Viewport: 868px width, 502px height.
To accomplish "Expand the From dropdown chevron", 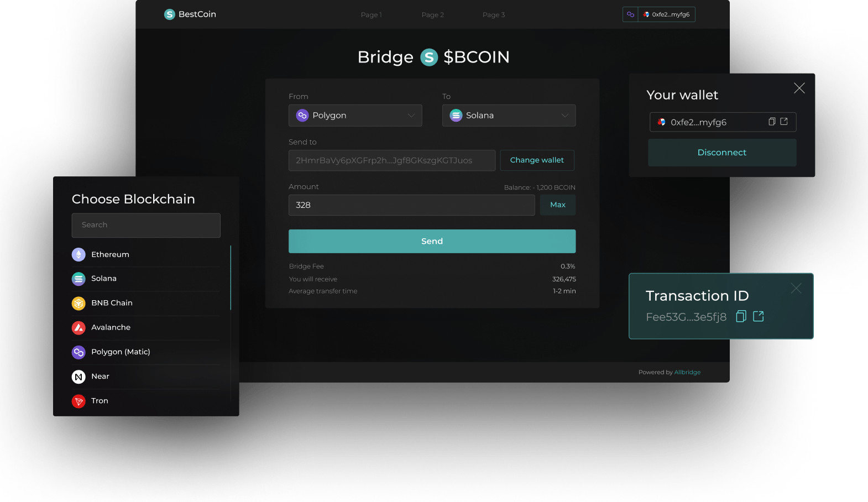I will (x=411, y=116).
